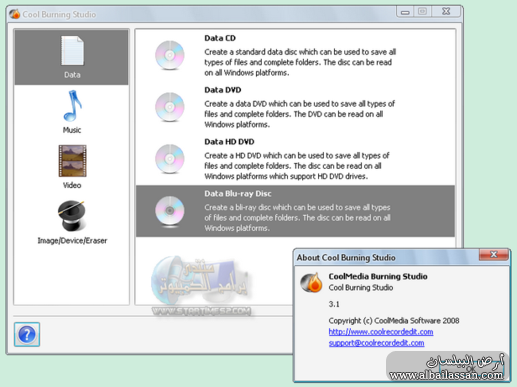This screenshot has height=387, width=517.
Task: Open help with the question mark button
Action: 27,334
